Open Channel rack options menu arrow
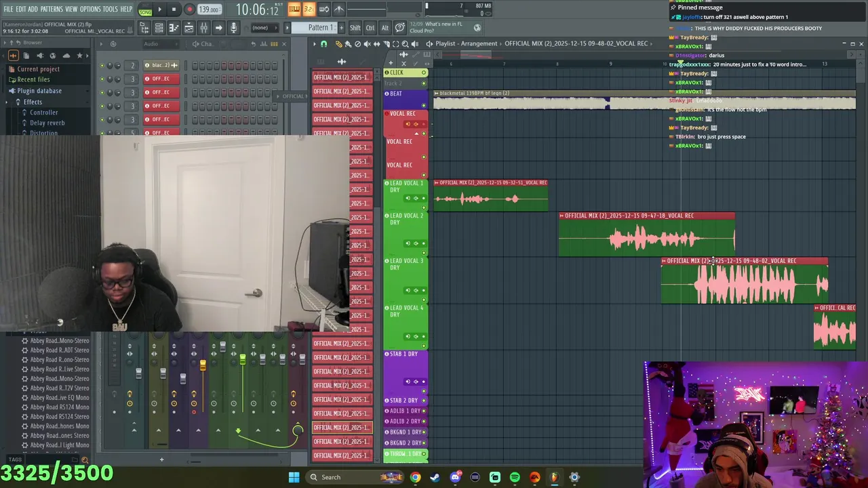The height and width of the screenshot is (488, 868). click(101, 44)
